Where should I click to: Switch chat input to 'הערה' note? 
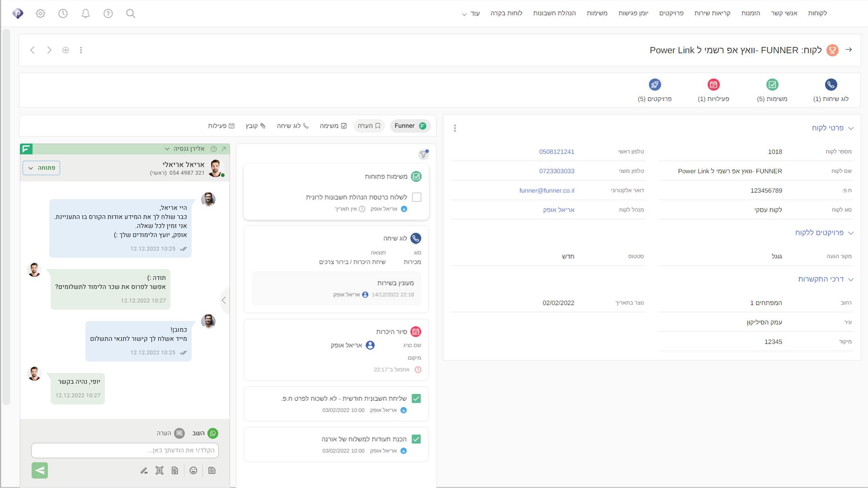tap(170, 433)
